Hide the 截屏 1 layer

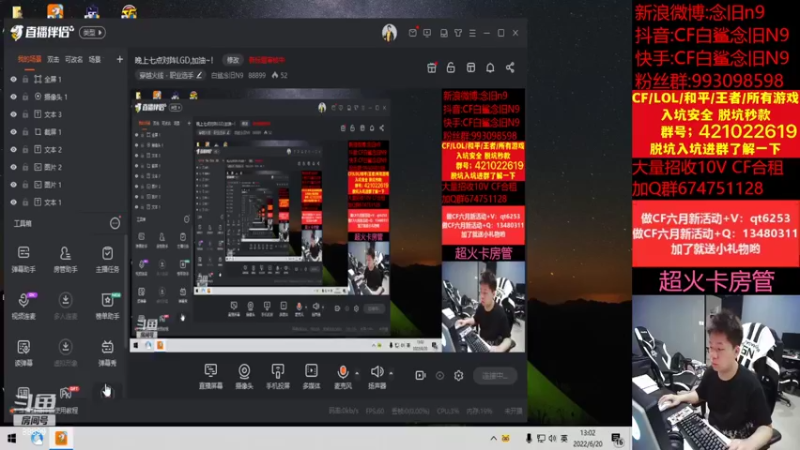13,132
